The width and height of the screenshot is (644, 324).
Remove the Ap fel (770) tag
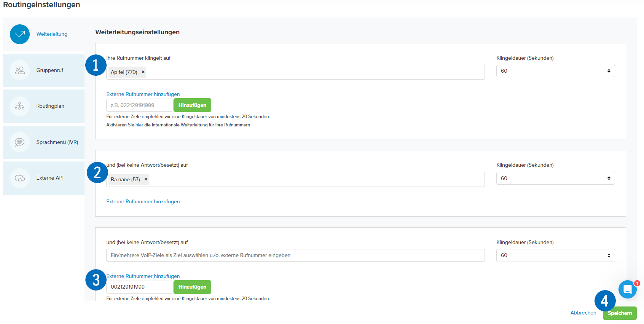pos(143,72)
